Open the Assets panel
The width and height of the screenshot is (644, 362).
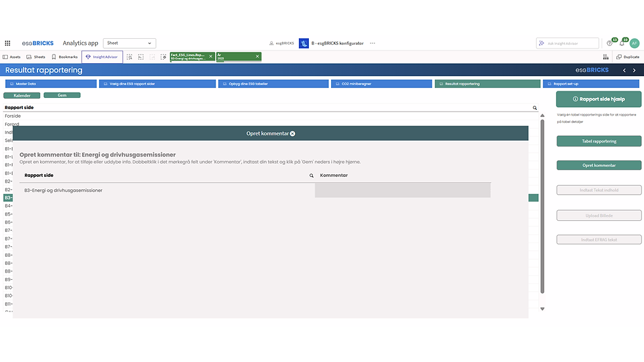tap(12, 57)
